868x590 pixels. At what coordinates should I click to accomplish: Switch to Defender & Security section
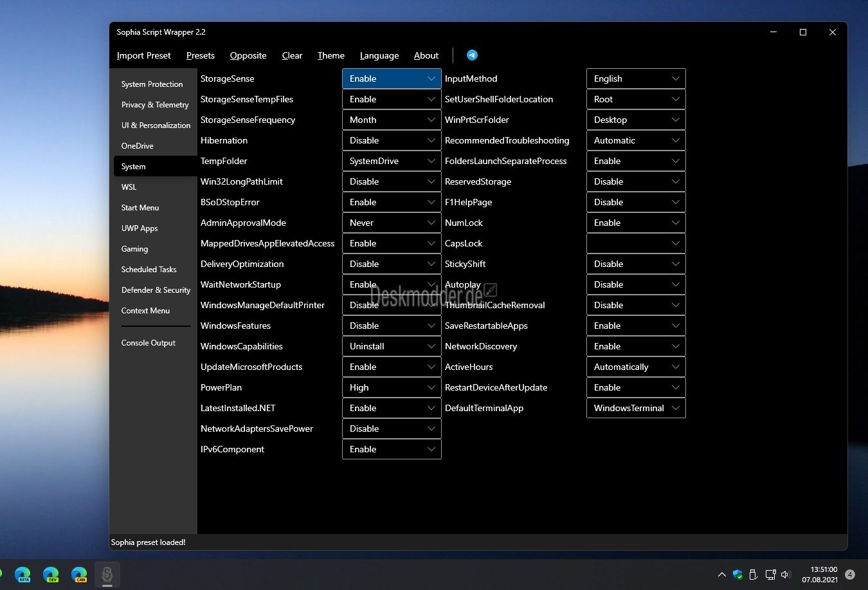click(x=156, y=290)
